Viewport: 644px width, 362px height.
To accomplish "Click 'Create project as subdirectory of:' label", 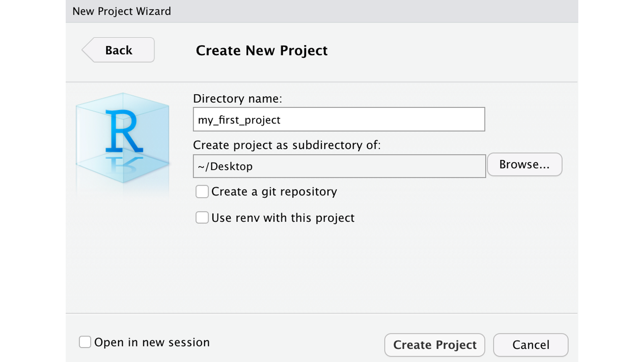I will (x=287, y=145).
